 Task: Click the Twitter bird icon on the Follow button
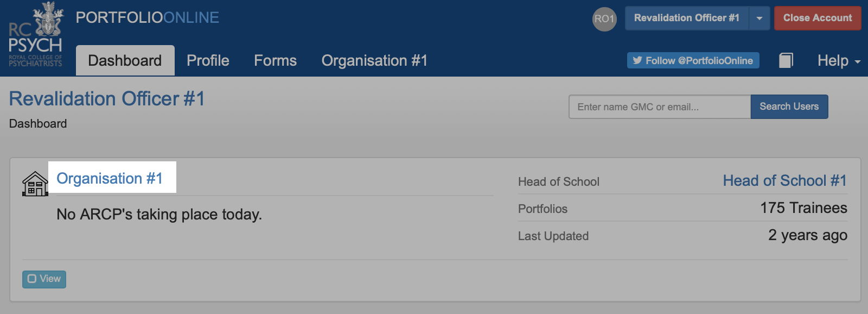(x=637, y=60)
